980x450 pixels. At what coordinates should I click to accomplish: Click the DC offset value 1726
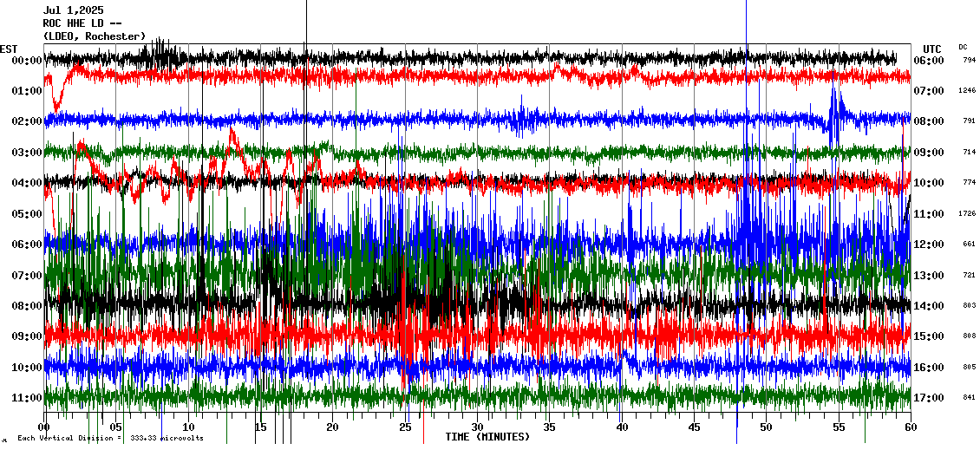coord(967,213)
